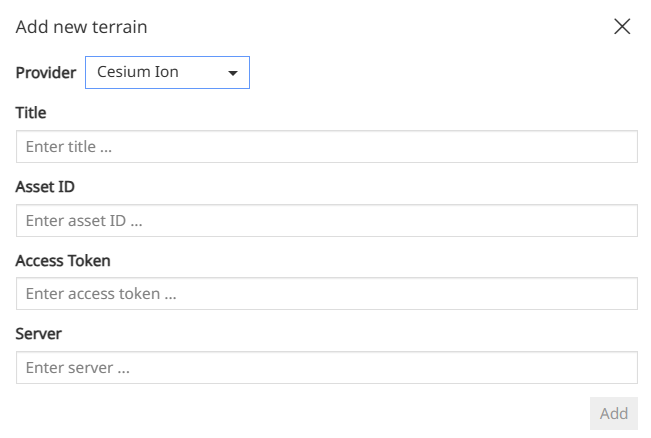Close the Add new terrain dialog

click(622, 27)
